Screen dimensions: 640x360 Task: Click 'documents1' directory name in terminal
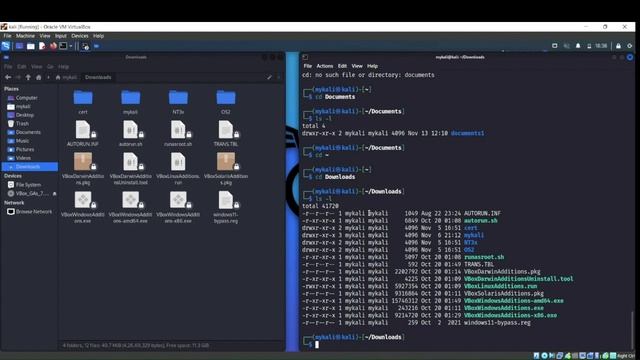[x=467, y=133]
